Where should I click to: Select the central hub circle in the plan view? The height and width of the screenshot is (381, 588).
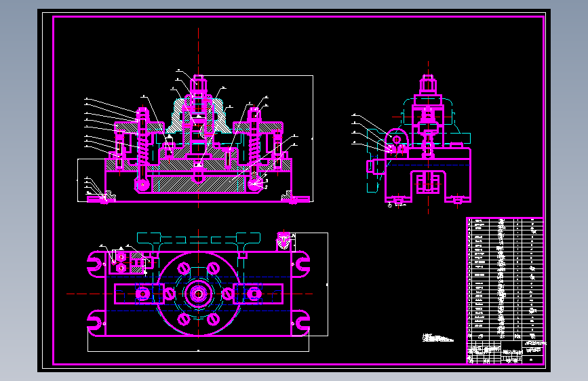[x=199, y=294]
